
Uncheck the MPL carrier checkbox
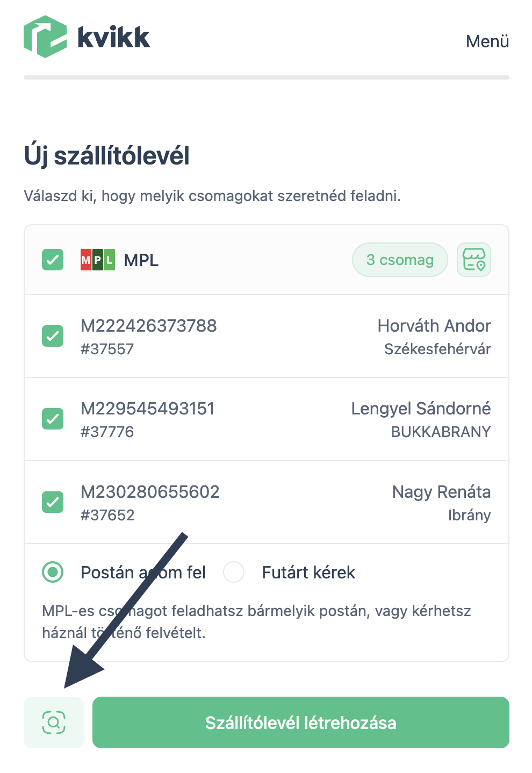click(53, 260)
